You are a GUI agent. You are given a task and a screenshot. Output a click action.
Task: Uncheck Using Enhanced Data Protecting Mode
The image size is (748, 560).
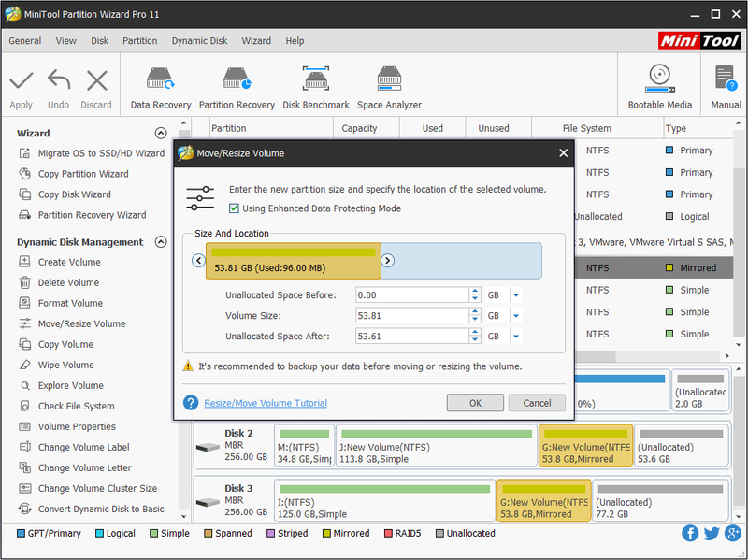click(234, 208)
